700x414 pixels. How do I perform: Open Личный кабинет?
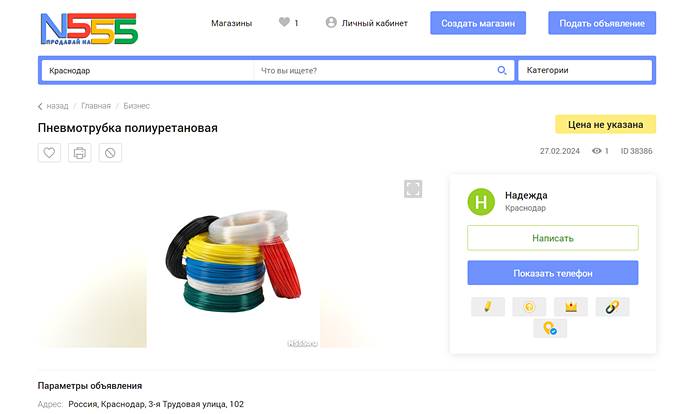click(367, 23)
